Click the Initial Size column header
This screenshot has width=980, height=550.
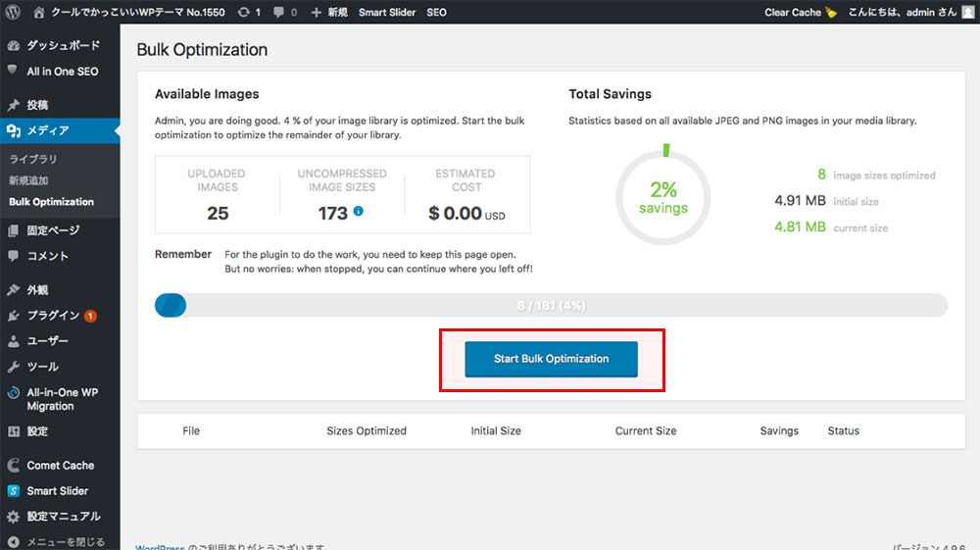click(x=496, y=430)
